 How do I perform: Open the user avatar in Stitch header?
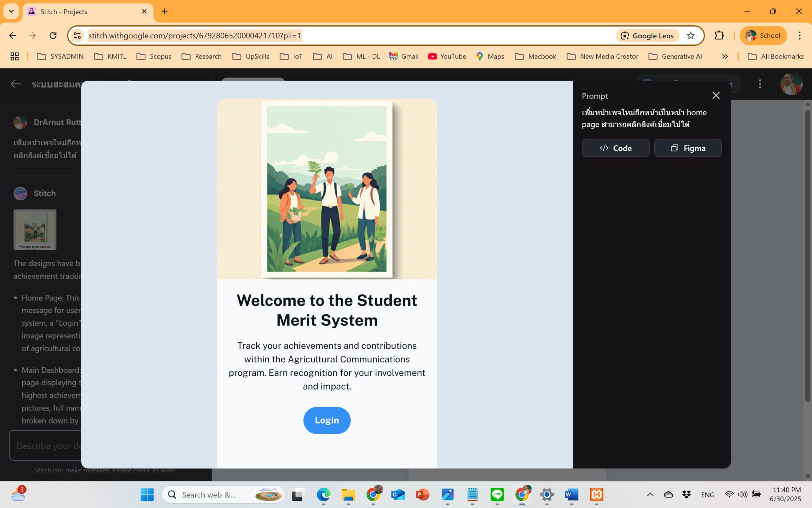pos(791,84)
